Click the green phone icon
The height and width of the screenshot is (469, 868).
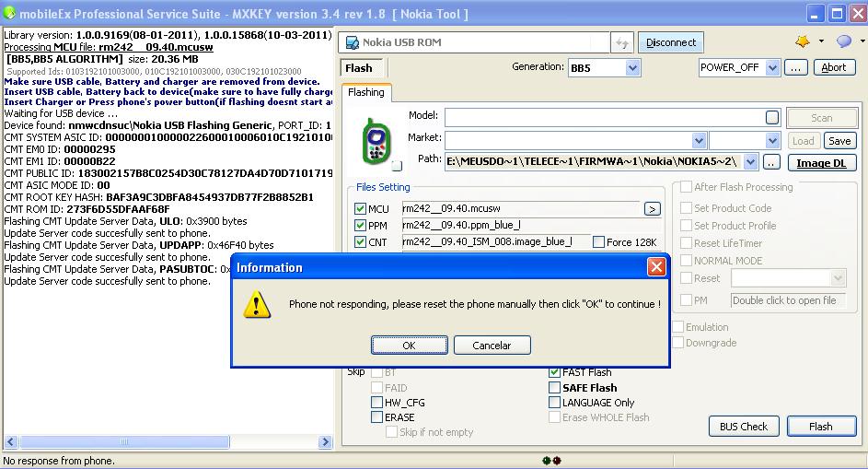pos(376,141)
